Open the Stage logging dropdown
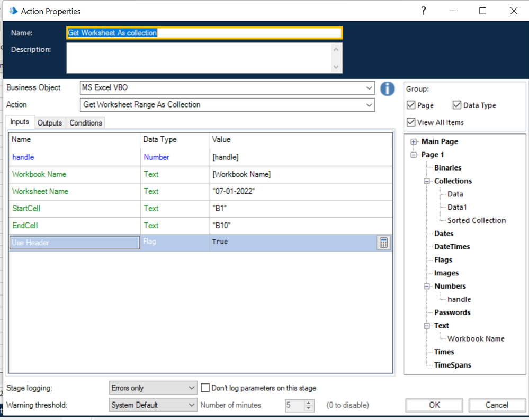 click(192, 388)
